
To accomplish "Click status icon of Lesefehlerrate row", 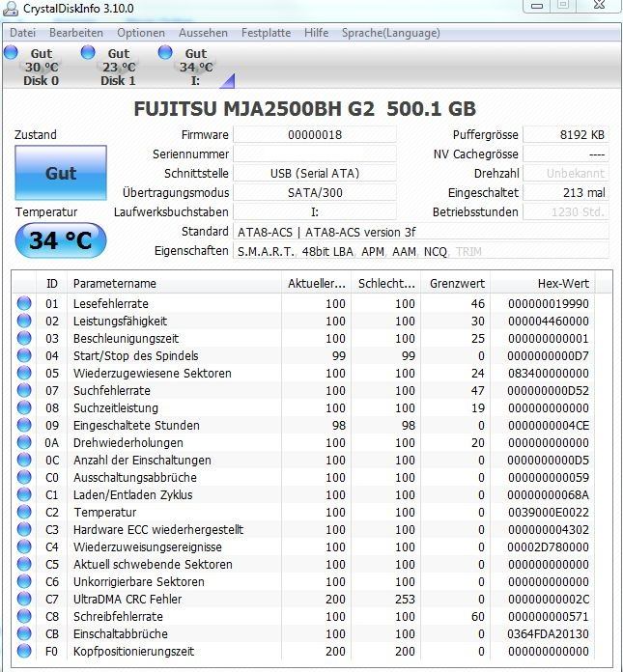I will (24, 303).
